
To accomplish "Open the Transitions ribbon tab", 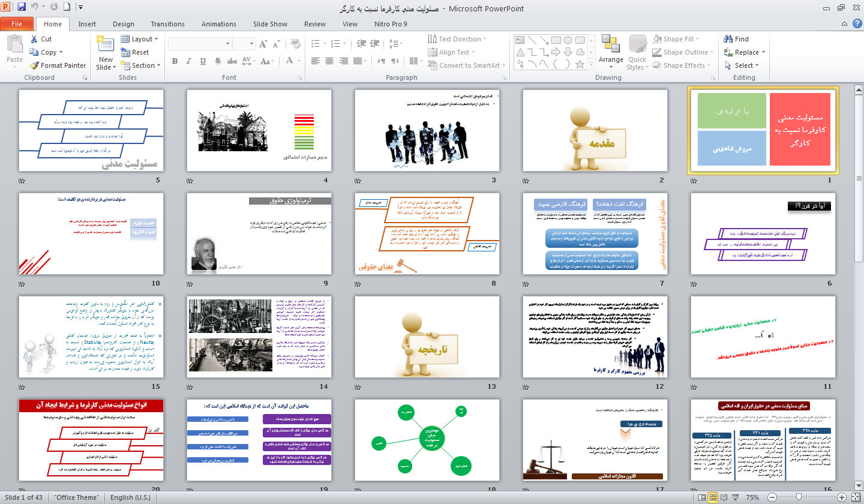I will [167, 24].
